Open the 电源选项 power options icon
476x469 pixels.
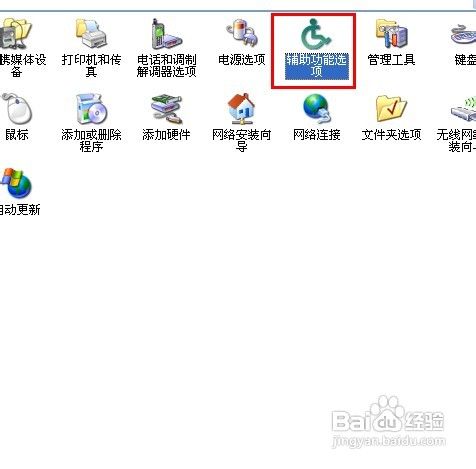[242, 33]
